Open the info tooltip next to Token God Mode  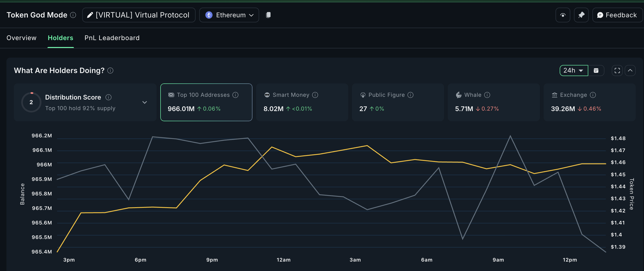pyautogui.click(x=73, y=15)
